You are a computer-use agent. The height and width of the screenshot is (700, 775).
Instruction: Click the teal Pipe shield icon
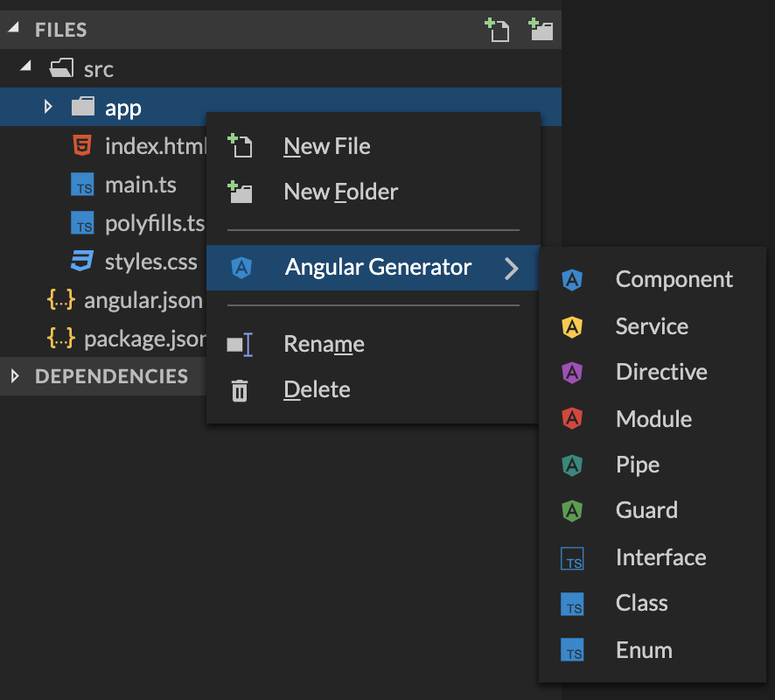coord(572,465)
